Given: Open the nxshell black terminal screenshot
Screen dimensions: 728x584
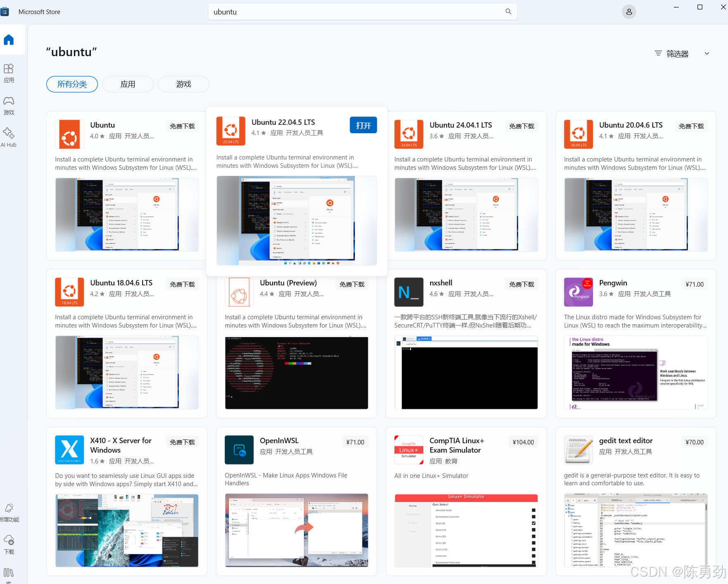Looking at the screenshot, I should (x=466, y=373).
